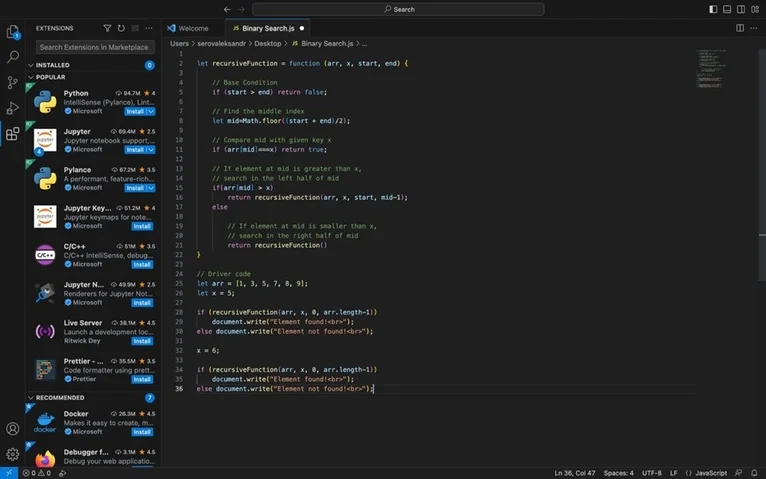Toggle the bottom panel layout icon

pos(727,9)
